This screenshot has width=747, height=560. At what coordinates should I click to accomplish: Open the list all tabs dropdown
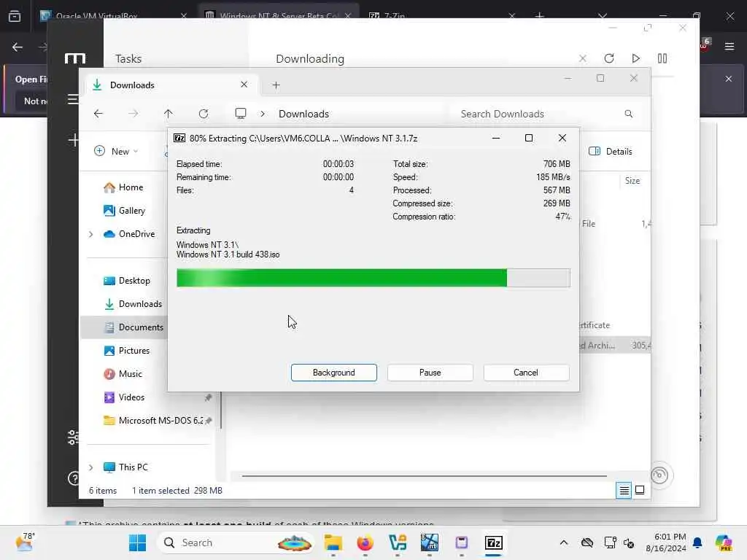tap(603, 16)
